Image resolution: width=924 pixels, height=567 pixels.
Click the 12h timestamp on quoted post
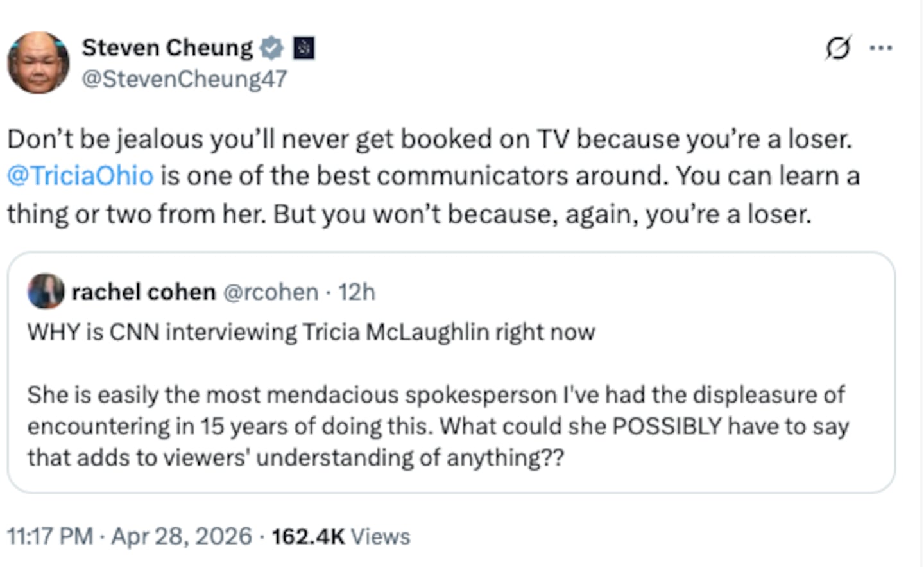(357, 292)
